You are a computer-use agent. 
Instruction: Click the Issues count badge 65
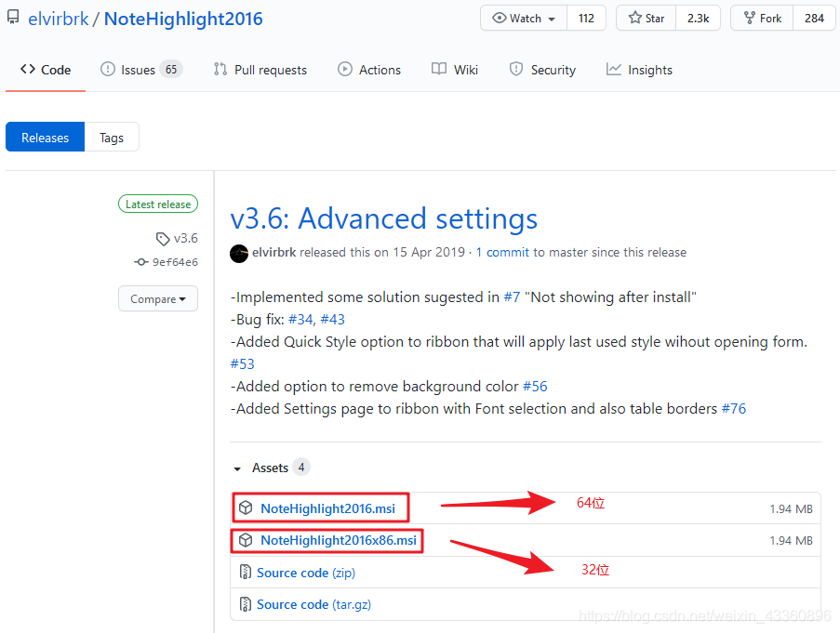coord(171,70)
